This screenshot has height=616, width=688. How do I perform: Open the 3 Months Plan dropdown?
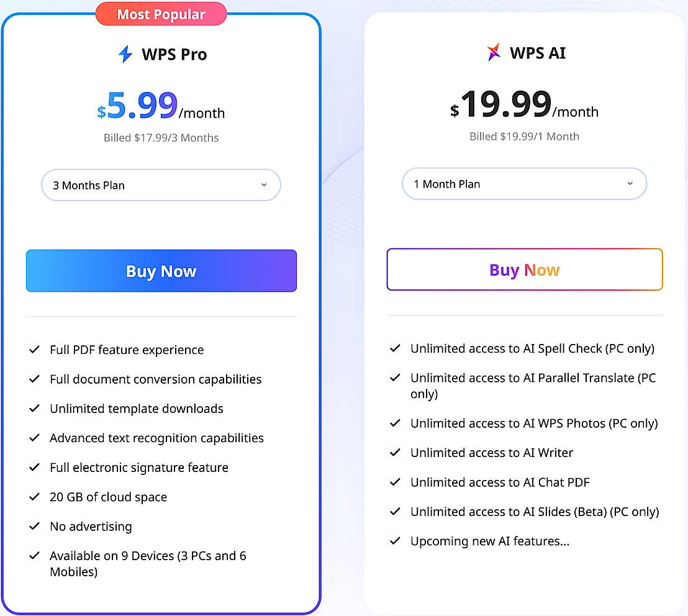coord(161,185)
